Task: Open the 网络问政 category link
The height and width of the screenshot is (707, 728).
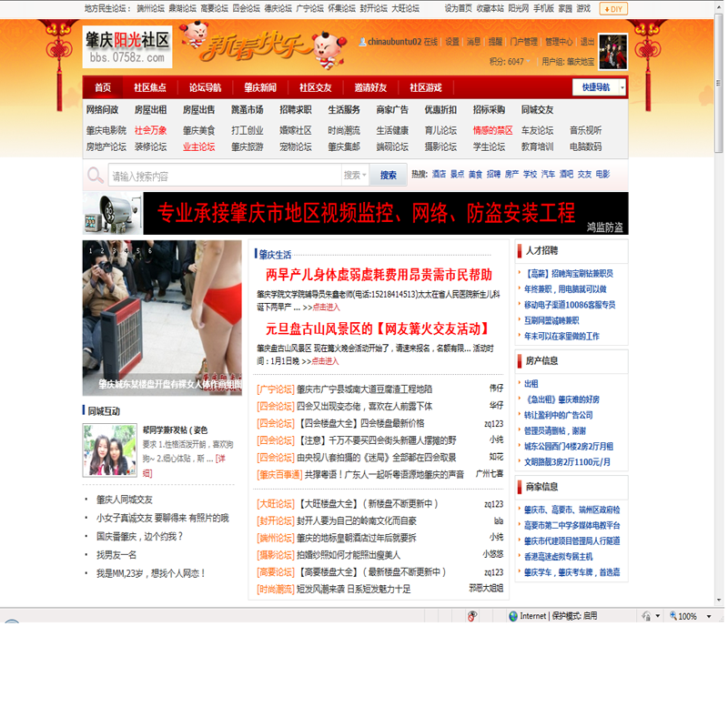Action: coord(102,110)
